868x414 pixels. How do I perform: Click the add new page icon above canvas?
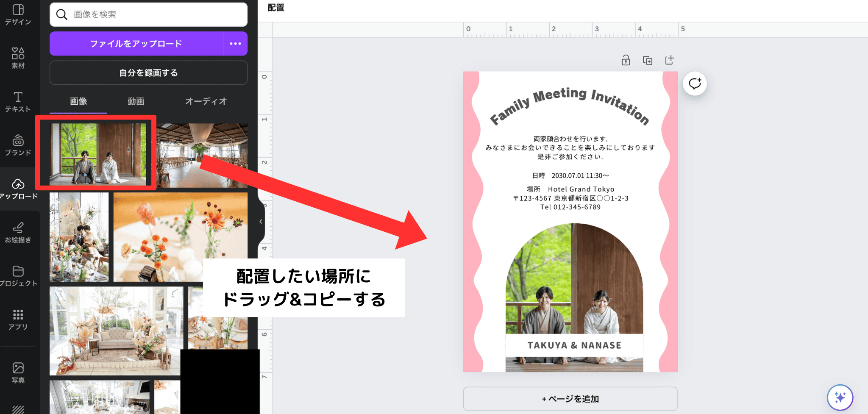(669, 60)
